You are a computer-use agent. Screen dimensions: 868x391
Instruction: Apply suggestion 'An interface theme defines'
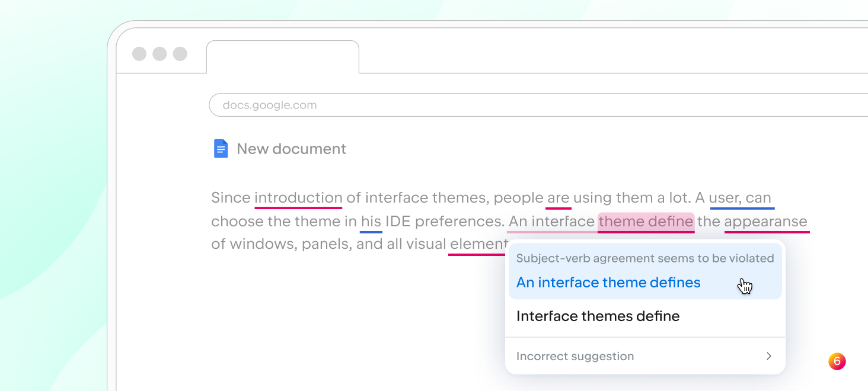608,283
